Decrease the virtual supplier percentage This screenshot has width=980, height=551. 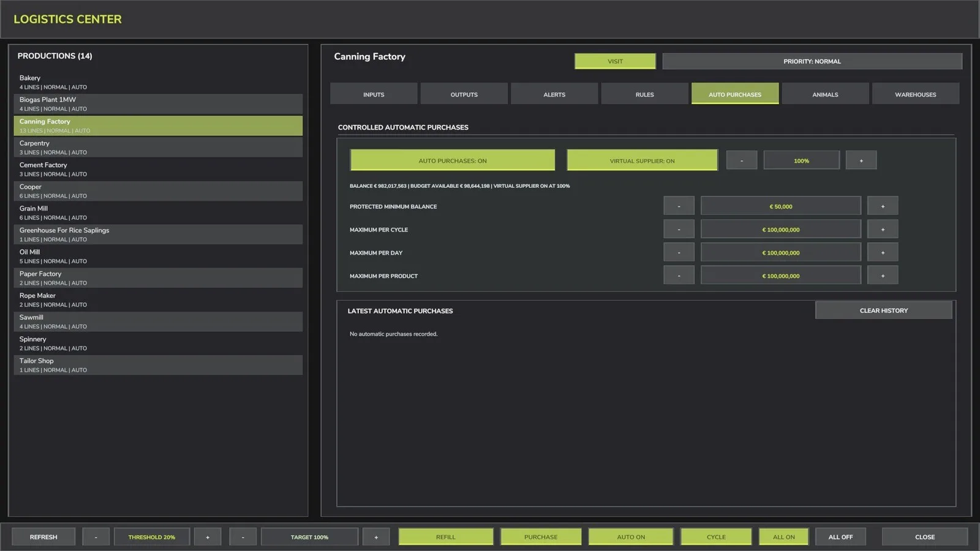741,160
